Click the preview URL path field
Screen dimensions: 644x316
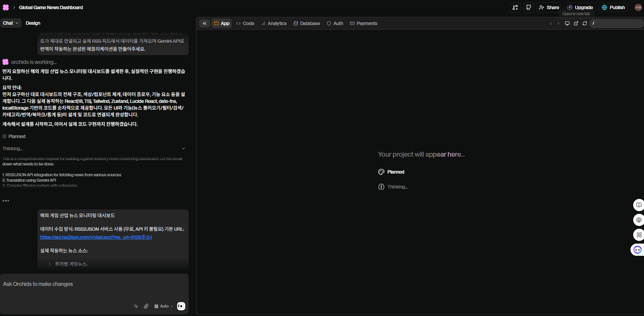[x=616, y=24]
